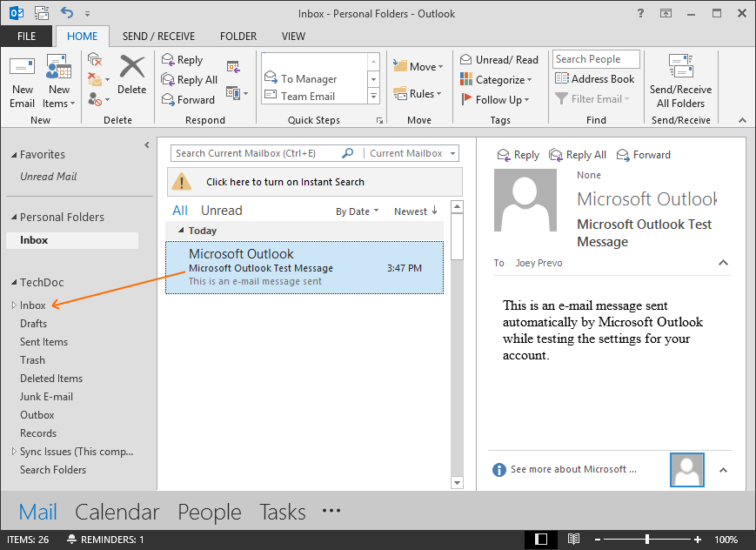Screen dimensions: 756x550
Task: Click the Ignore Conversation icon
Action: point(95,59)
